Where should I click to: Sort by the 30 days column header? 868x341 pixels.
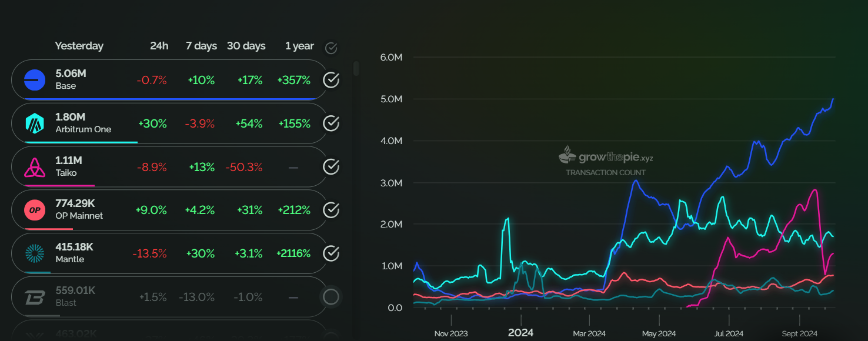[246, 46]
